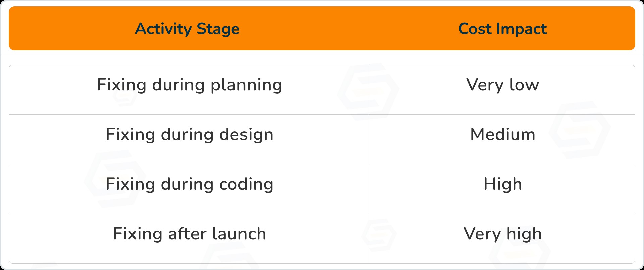Click the Fixing during coding text
The width and height of the screenshot is (644, 270).
click(x=189, y=184)
